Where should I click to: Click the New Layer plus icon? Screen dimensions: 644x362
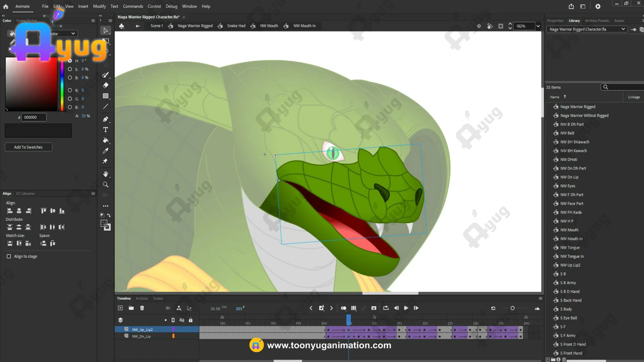point(120,308)
